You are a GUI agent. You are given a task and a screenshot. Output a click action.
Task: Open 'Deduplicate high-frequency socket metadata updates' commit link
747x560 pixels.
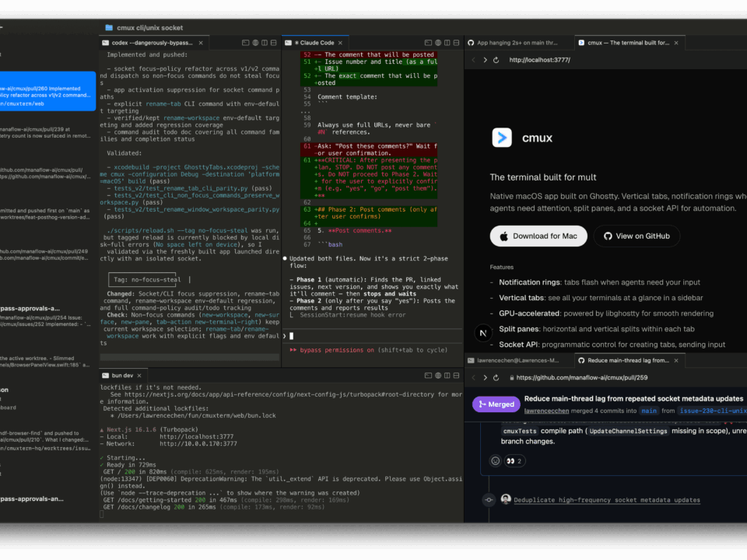click(606, 500)
